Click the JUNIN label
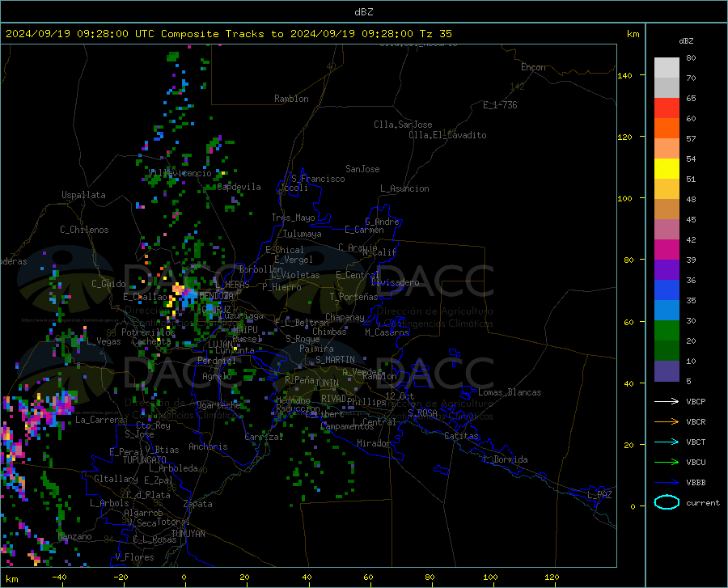The image size is (728, 588). click(x=327, y=383)
